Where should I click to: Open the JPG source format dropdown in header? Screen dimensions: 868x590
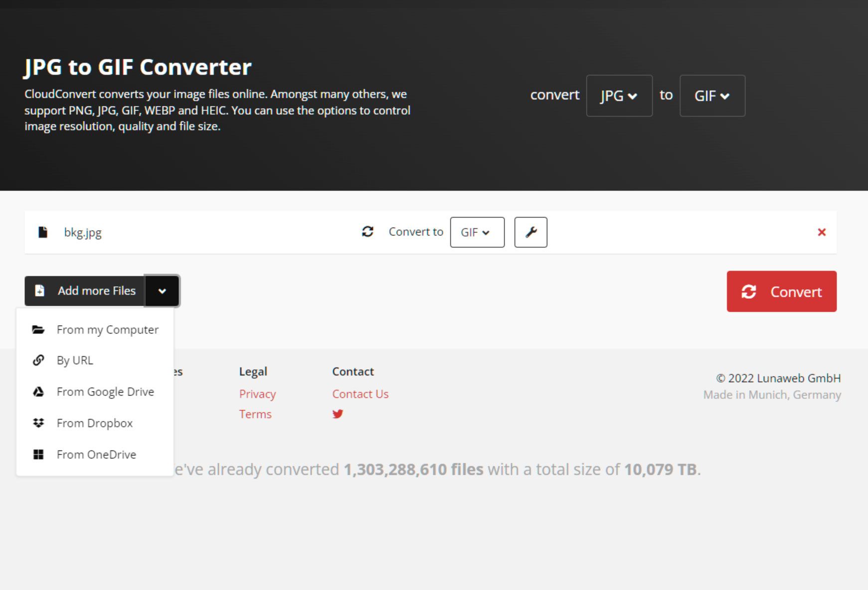pyautogui.click(x=619, y=96)
